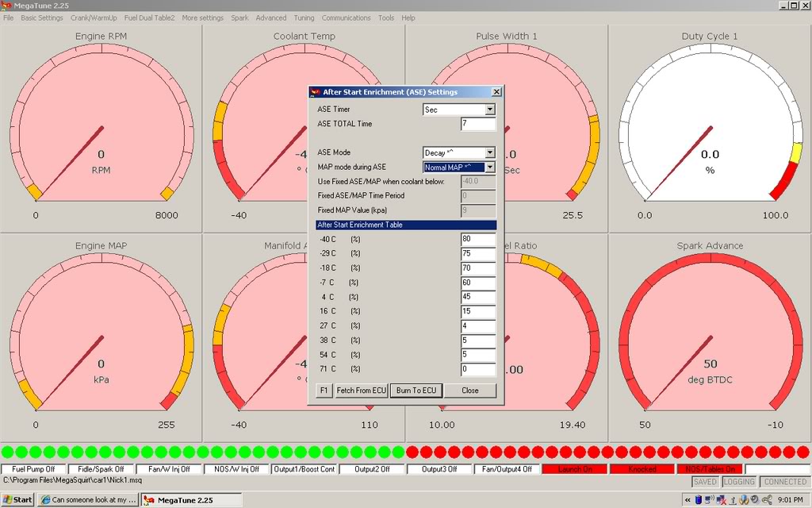812x508 pixels.
Task: Click the red Knocked indicator
Action: 642,469
